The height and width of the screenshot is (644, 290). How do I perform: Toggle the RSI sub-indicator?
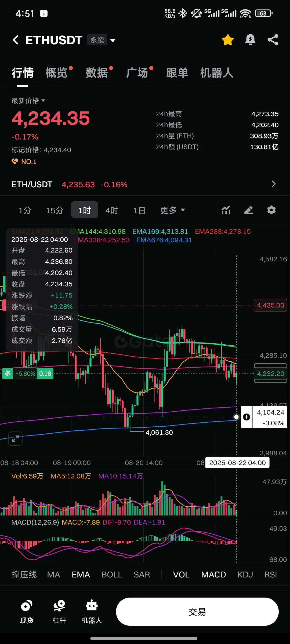(x=271, y=575)
